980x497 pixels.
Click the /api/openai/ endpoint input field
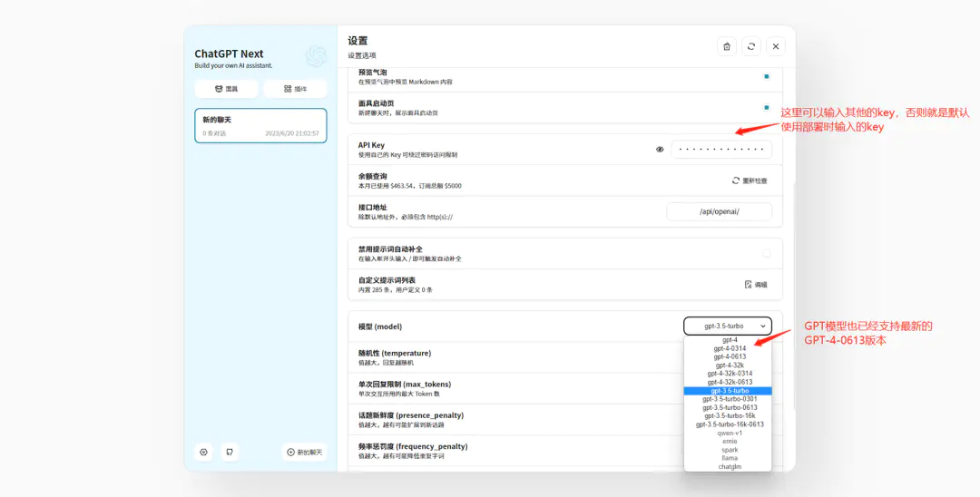coord(719,211)
